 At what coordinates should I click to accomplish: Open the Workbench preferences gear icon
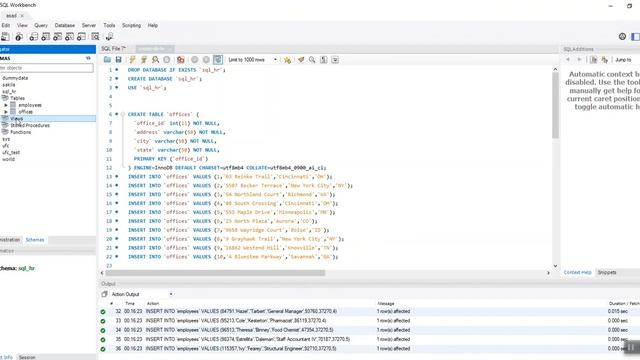(x=622, y=36)
